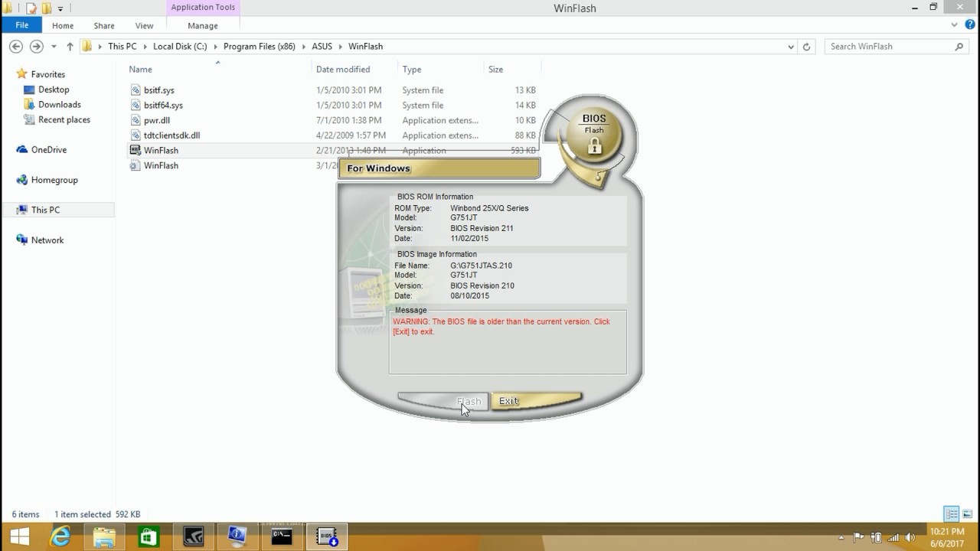Image resolution: width=980 pixels, height=551 pixels.
Task: Open Action Center flag icon
Action: (858, 537)
